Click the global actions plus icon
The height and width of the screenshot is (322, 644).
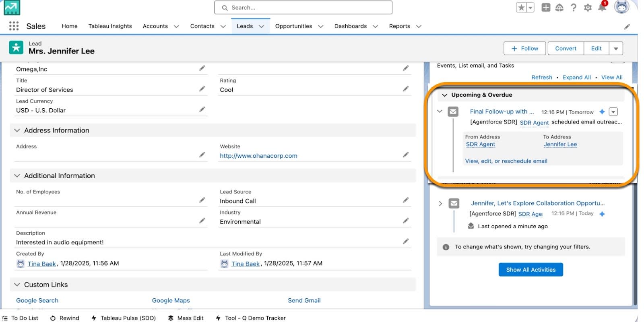pos(546,8)
